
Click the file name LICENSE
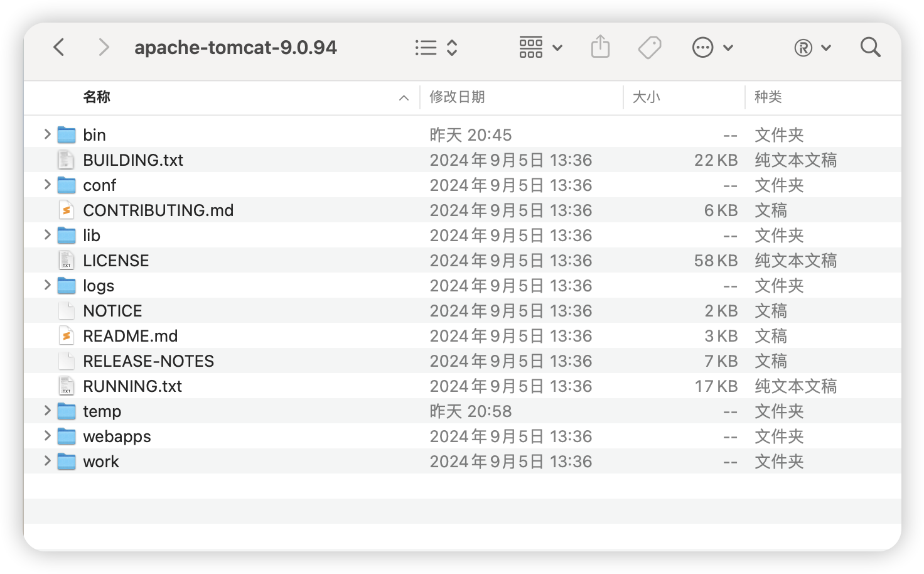116,261
